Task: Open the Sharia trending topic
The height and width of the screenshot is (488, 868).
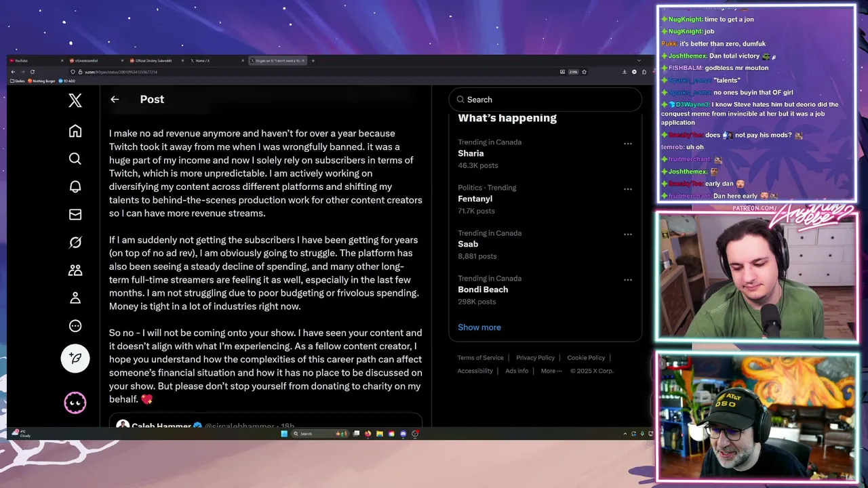Action: (471, 153)
